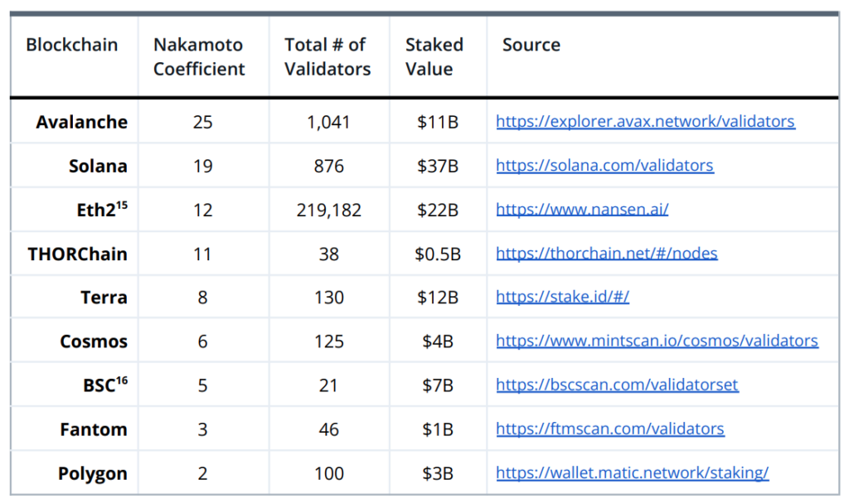This screenshot has height=504, width=849.
Task: Click the "Solana" blockchain name
Action: (x=98, y=166)
